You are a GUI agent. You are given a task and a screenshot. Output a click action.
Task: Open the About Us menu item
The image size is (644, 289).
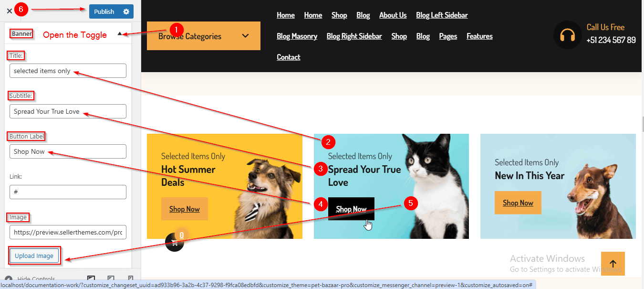393,15
